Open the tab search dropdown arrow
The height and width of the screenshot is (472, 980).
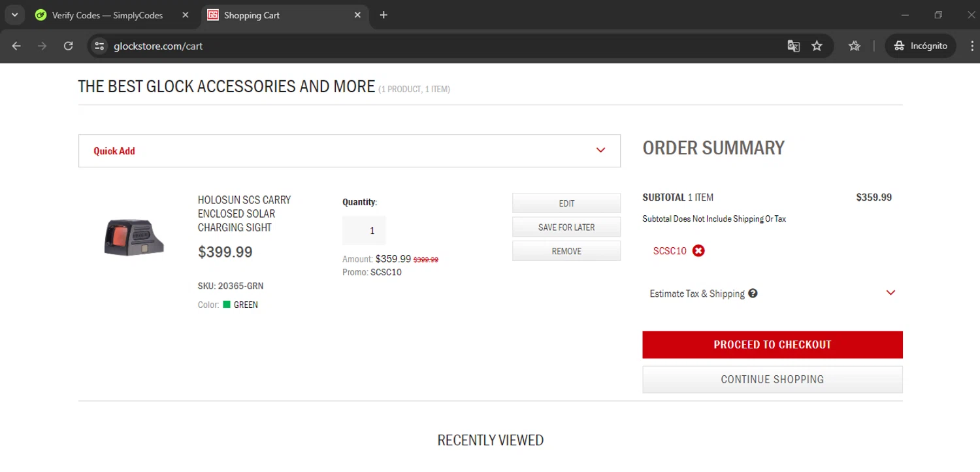(14, 15)
